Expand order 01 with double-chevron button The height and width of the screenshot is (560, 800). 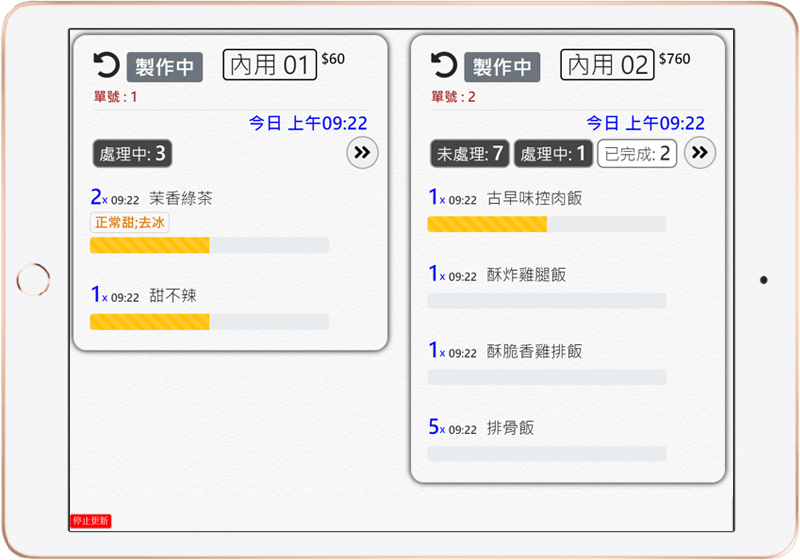(362, 153)
